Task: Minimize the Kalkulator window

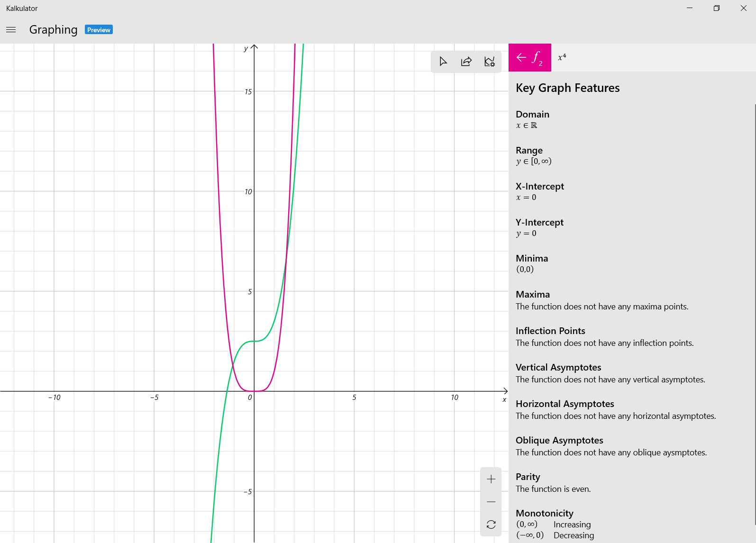Action: 690,8
